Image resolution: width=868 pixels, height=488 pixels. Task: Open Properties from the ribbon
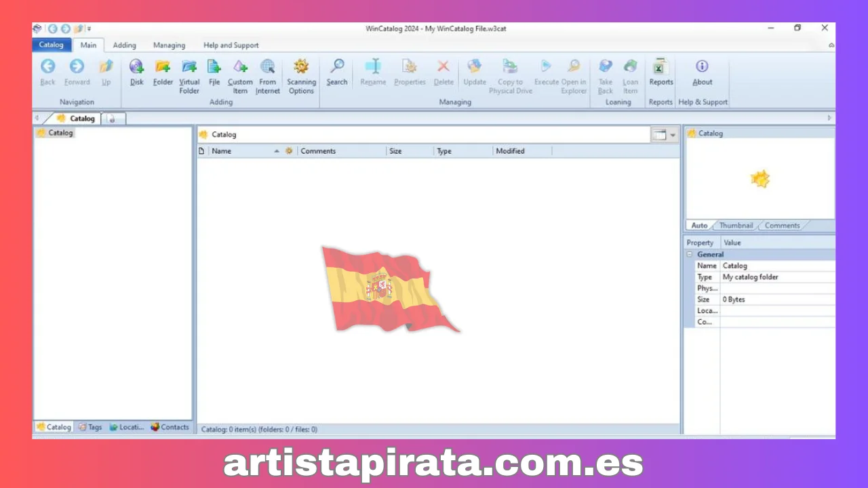410,66
